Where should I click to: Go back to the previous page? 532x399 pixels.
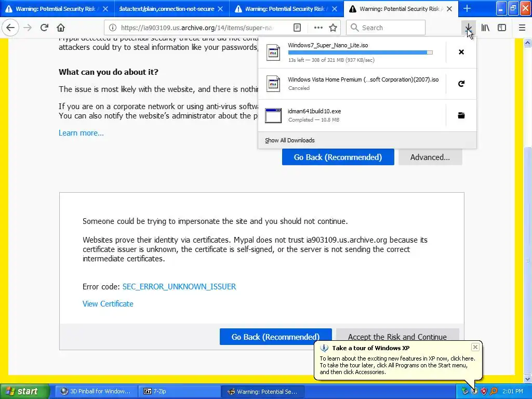(x=10, y=28)
